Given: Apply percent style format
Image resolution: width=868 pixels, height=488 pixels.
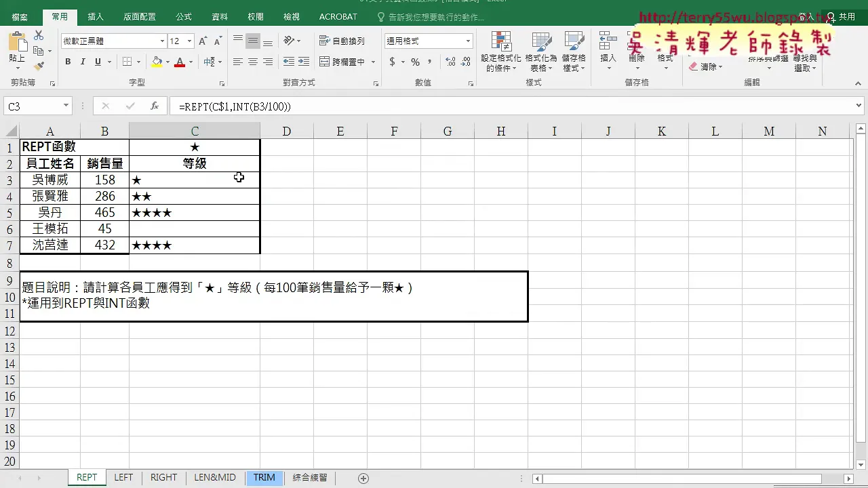Looking at the screenshot, I should 415,62.
